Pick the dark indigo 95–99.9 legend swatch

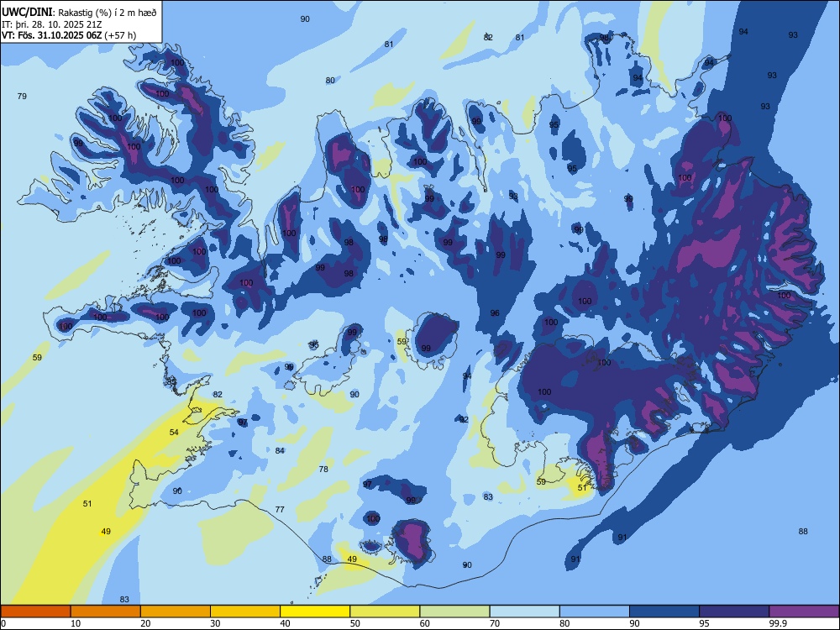pos(734,612)
